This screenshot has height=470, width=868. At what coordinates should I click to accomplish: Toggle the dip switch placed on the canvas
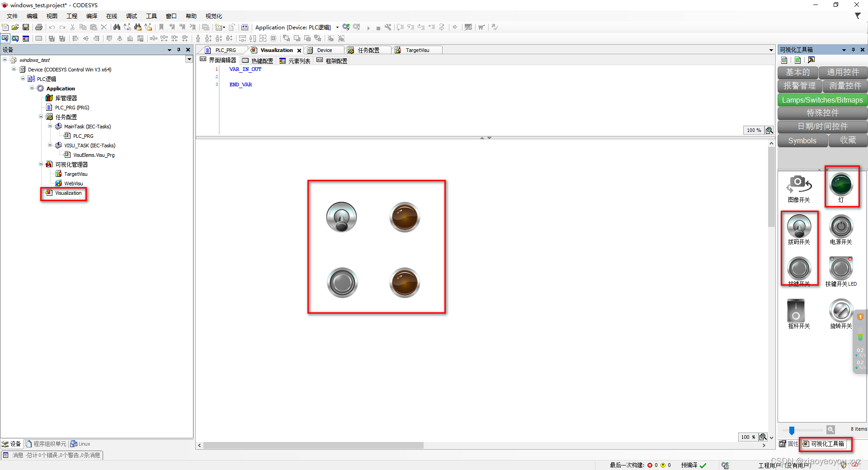(342, 217)
